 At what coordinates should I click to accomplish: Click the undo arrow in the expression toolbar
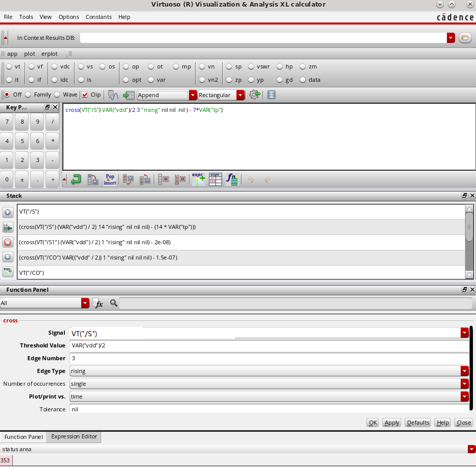[x=251, y=179]
